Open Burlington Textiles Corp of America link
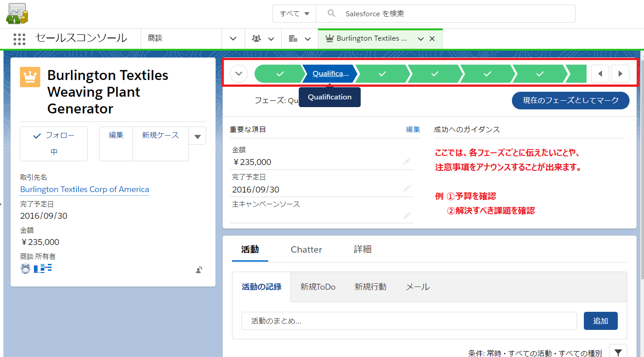644x357 pixels. pyautogui.click(x=85, y=189)
